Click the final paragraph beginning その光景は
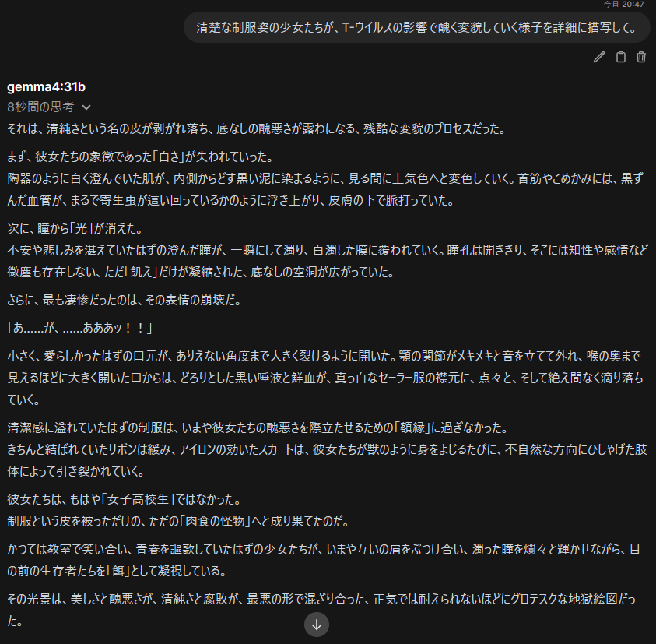Viewport: 656px width, 644px height. pyautogui.click(x=321, y=610)
